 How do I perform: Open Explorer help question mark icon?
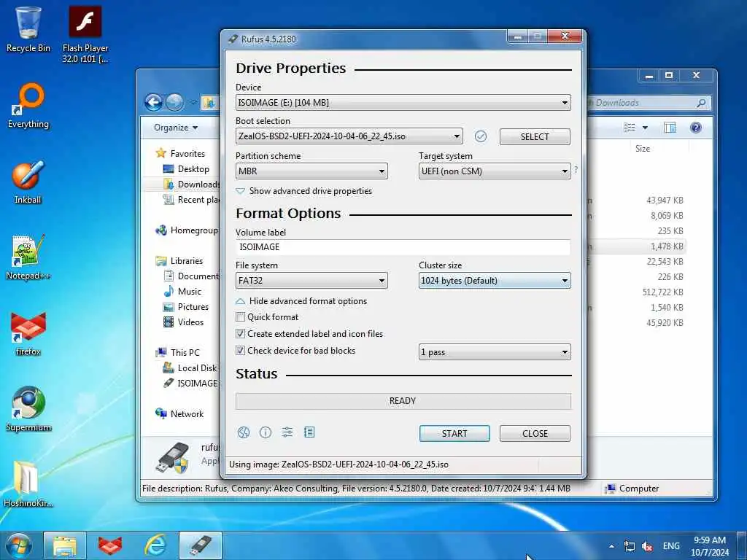click(x=695, y=128)
